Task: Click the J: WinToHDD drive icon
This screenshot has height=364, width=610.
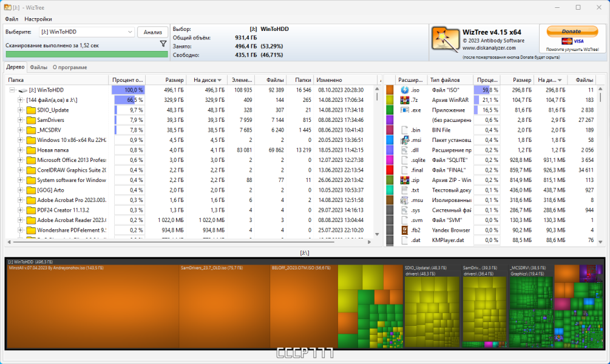Action: tap(23, 90)
